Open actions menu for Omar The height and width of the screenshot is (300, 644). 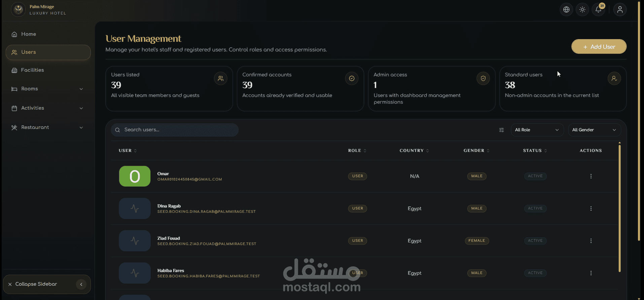click(591, 176)
